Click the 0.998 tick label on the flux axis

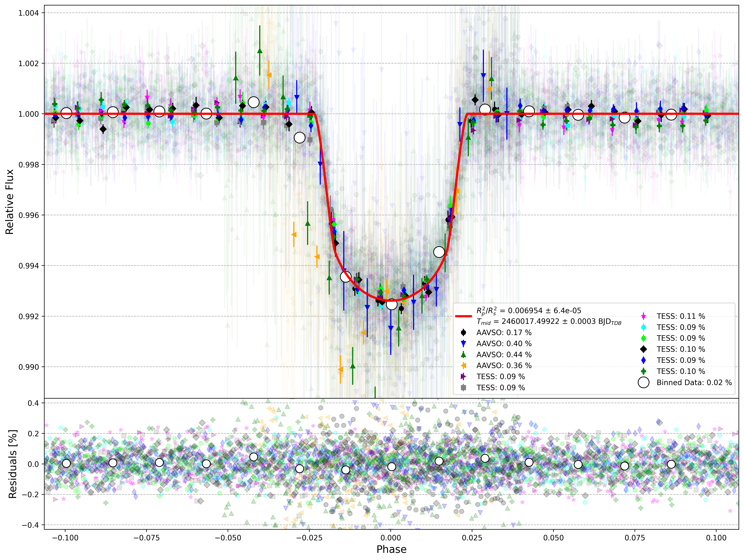pos(29,165)
